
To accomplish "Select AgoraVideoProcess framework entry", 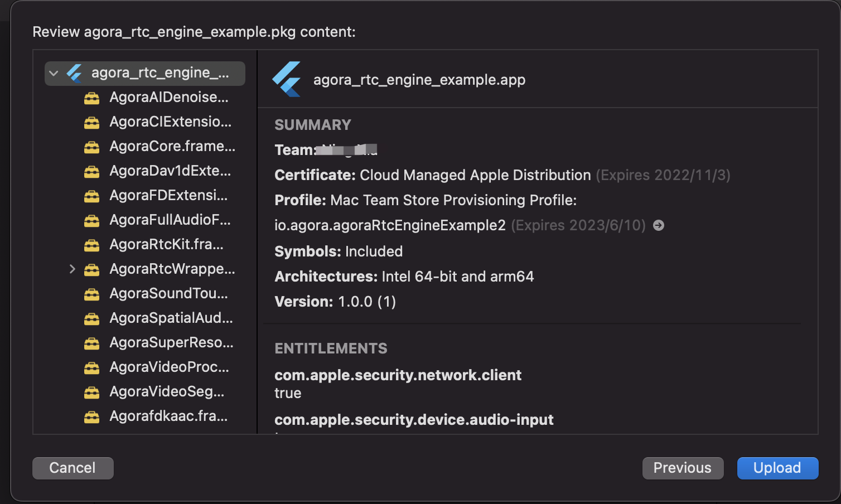I will click(169, 367).
